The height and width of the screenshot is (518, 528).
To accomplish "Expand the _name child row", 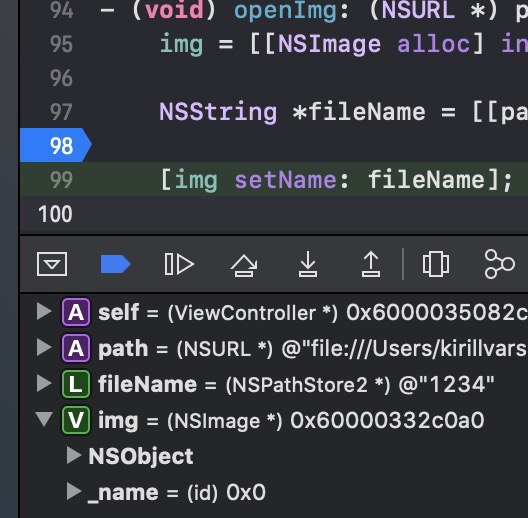I will coord(74,491).
